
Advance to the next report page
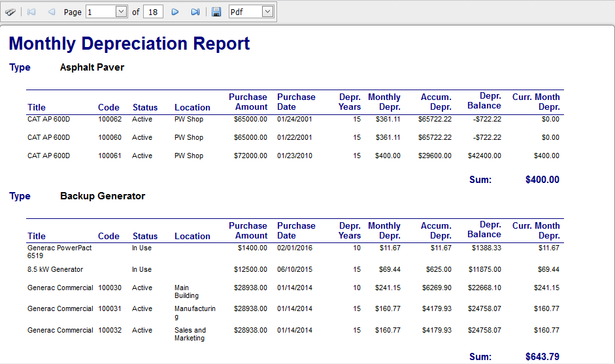[175, 12]
